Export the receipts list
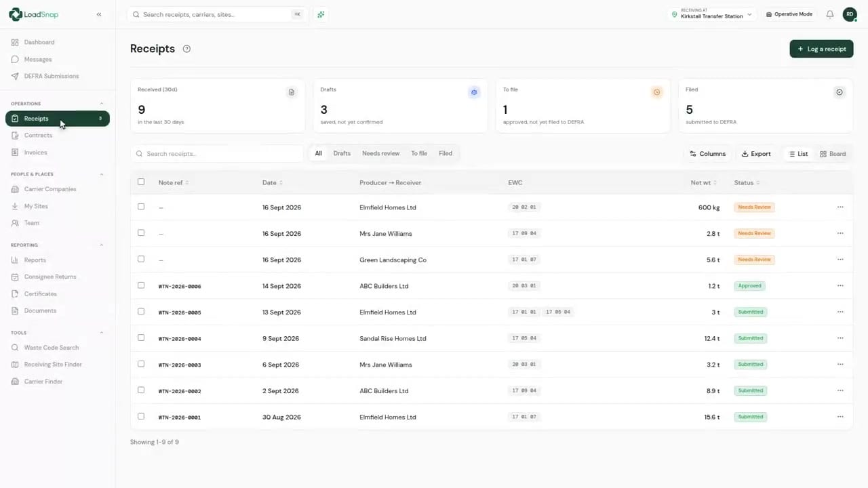 pos(755,154)
